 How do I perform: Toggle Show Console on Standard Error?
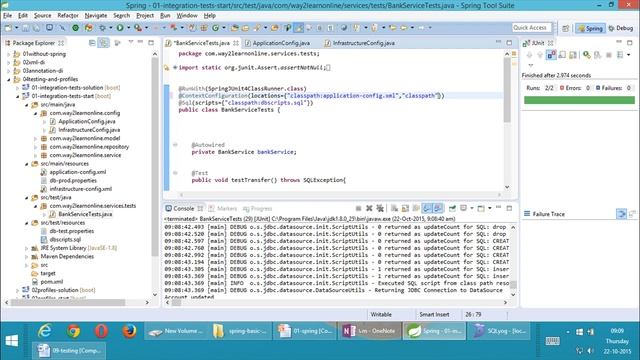click(438, 208)
